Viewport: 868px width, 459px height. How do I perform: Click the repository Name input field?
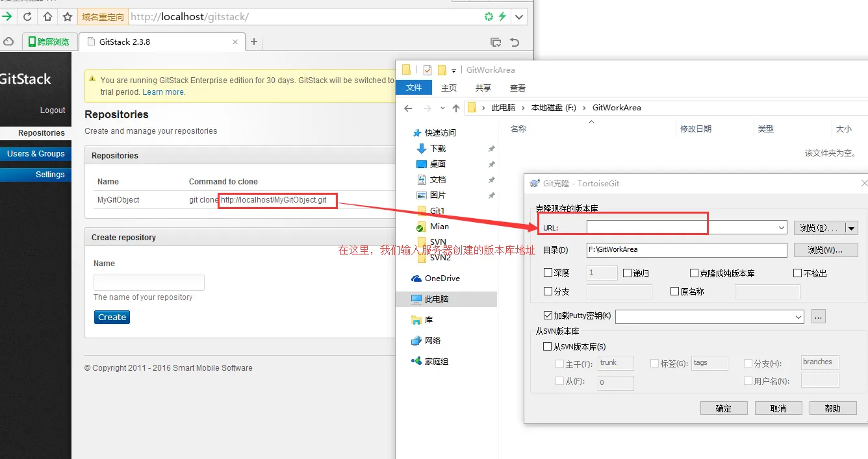tap(149, 282)
